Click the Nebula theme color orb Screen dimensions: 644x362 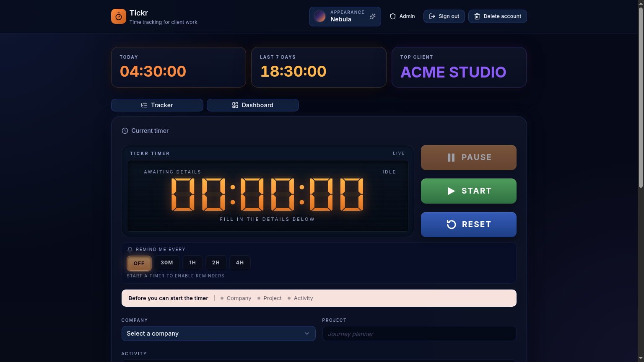(x=320, y=16)
